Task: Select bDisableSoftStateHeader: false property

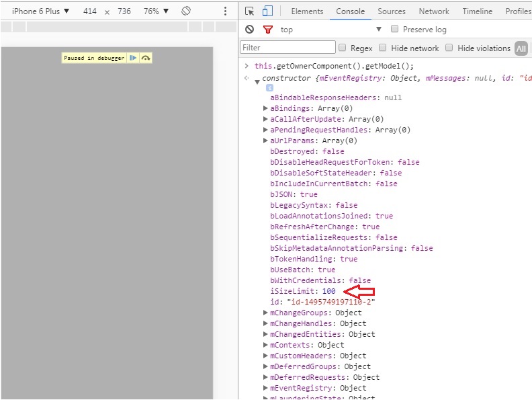Action: coord(336,173)
